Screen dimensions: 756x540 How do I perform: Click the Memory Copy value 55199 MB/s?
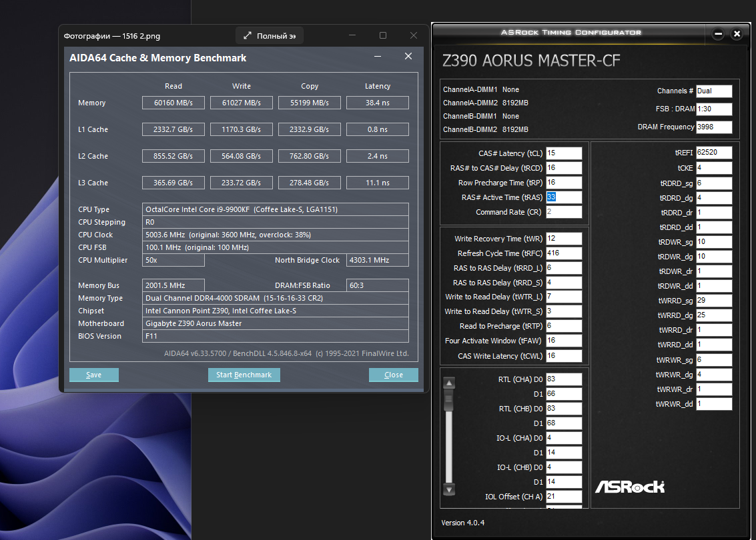click(309, 103)
